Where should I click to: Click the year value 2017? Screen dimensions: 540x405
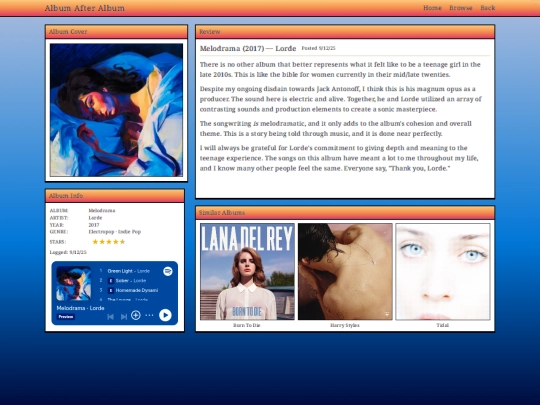point(94,225)
